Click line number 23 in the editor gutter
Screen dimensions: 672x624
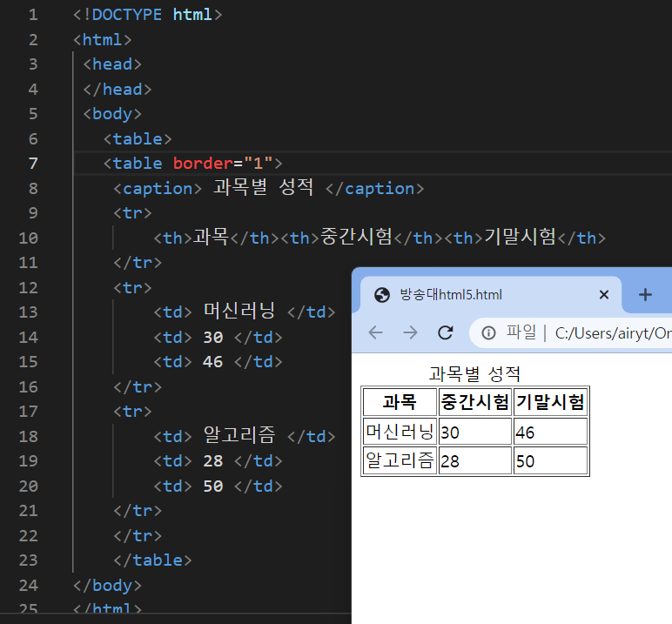[28, 560]
